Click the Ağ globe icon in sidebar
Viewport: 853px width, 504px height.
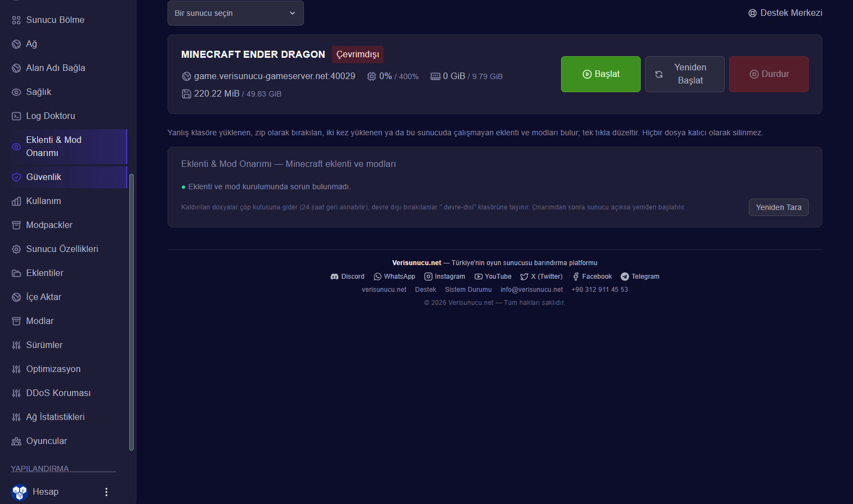(x=16, y=44)
